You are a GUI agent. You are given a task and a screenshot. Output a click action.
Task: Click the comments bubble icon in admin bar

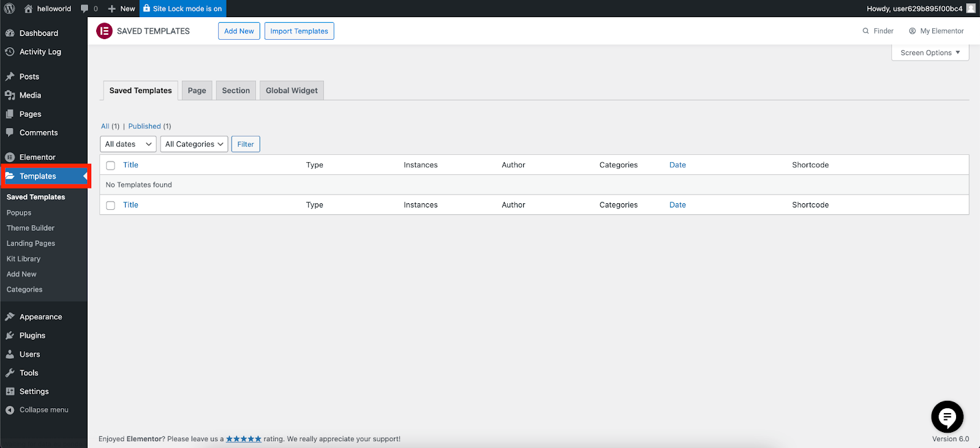click(x=85, y=9)
